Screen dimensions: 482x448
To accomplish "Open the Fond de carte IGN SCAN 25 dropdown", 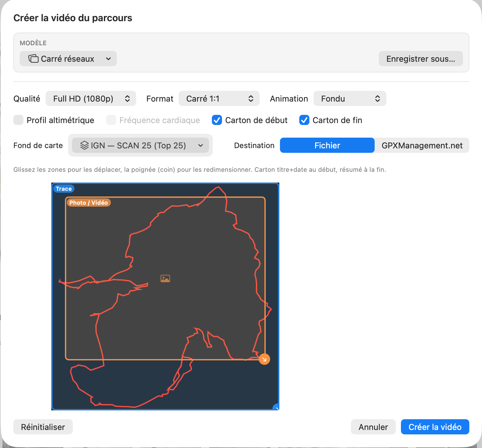I will point(140,146).
